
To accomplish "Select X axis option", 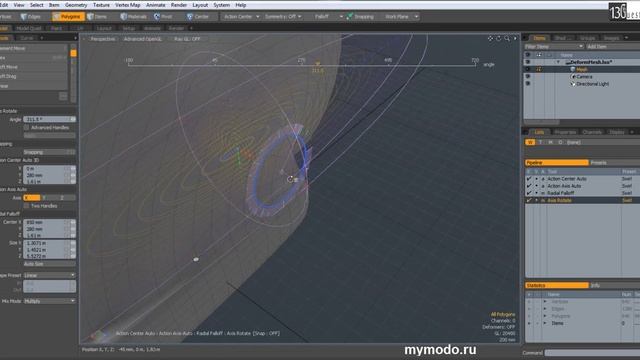I will [x=31, y=198].
